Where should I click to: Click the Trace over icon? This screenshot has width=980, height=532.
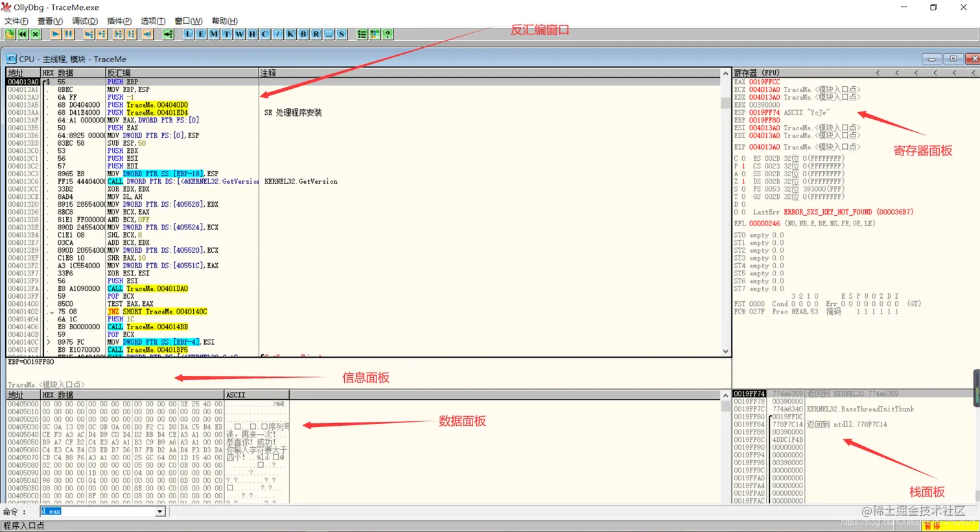131,34
